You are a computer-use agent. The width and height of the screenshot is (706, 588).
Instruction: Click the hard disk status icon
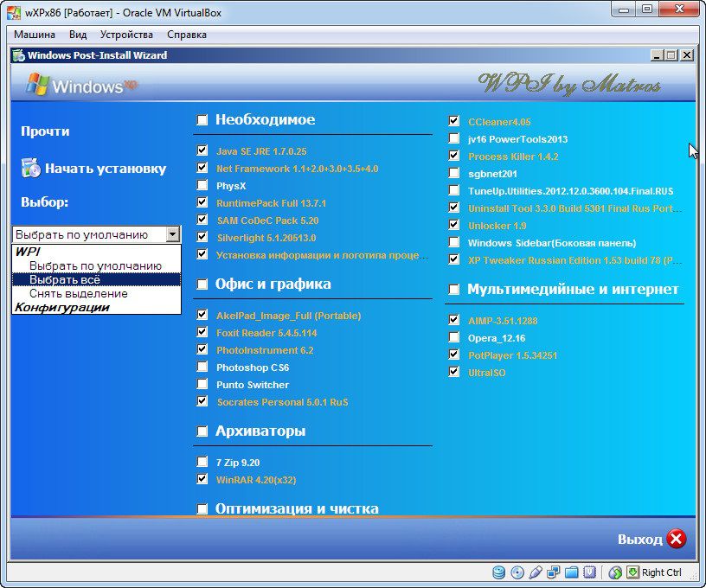[498, 572]
